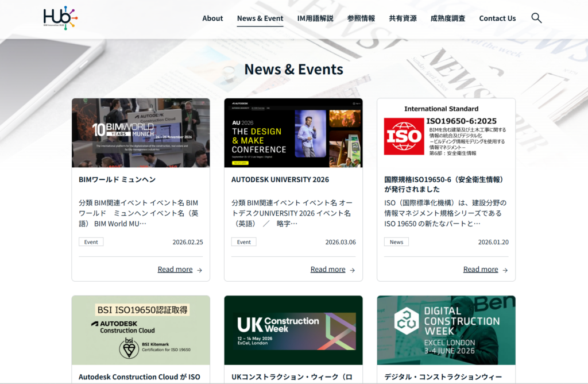Open the Digital Construction Week thumbnail
Image resolution: width=588 pixels, height=384 pixels.
pyautogui.click(x=446, y=331)
